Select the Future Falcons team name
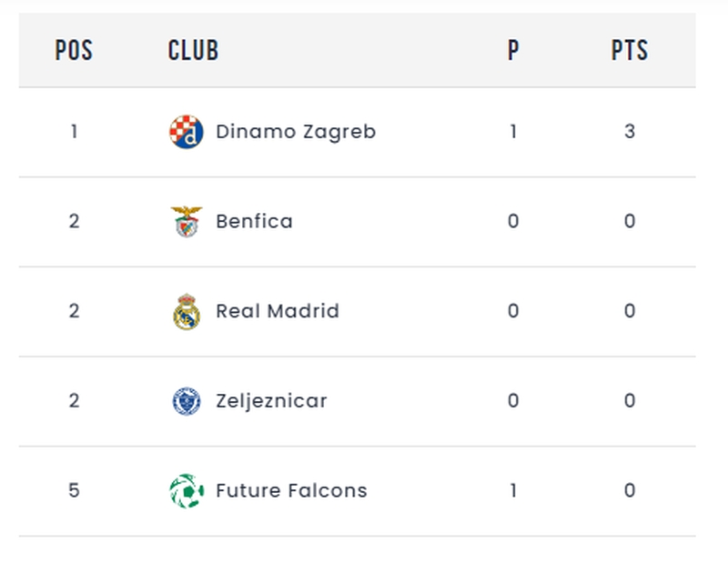Image resolution: width=728 pixels, height=563 pixels. [291, 490]
